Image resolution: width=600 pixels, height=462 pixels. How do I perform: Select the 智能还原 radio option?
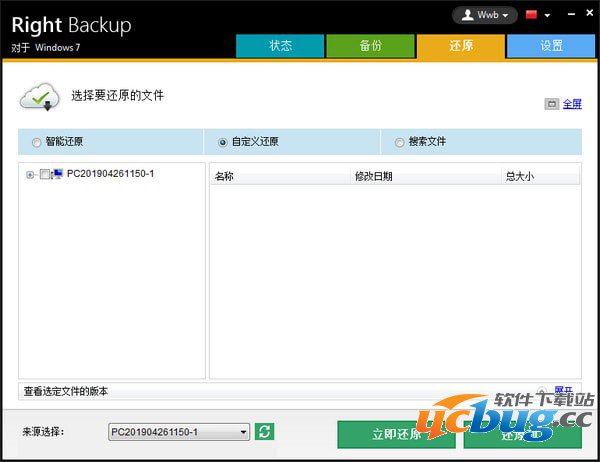tap(38, 142)
